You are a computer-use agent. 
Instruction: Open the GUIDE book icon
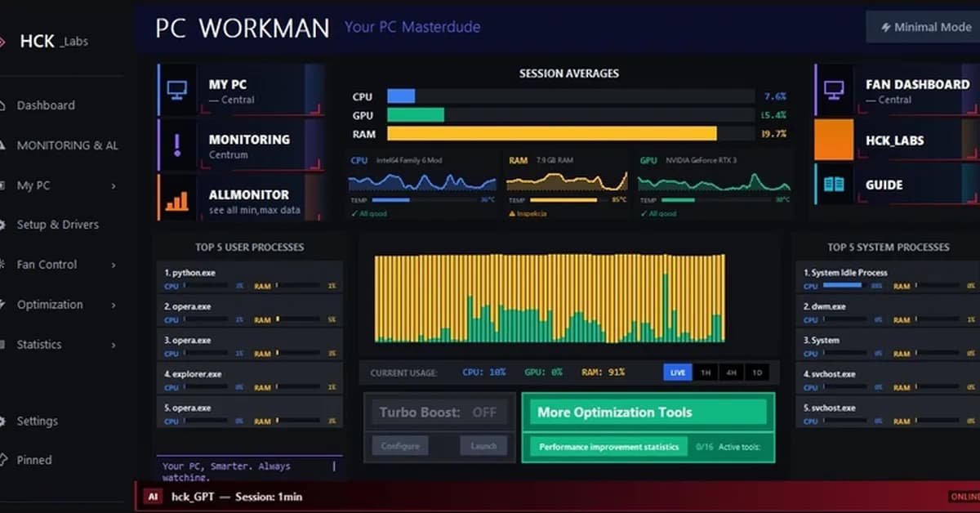(x=833, y=185)
